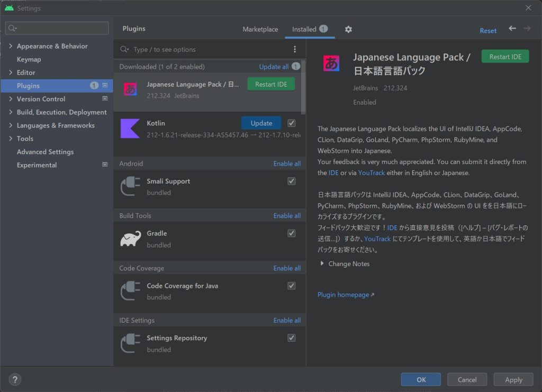This screenshot has height=392, width=542.
Task: Enable all Build Tools plugins
Action: click(287, 216)
